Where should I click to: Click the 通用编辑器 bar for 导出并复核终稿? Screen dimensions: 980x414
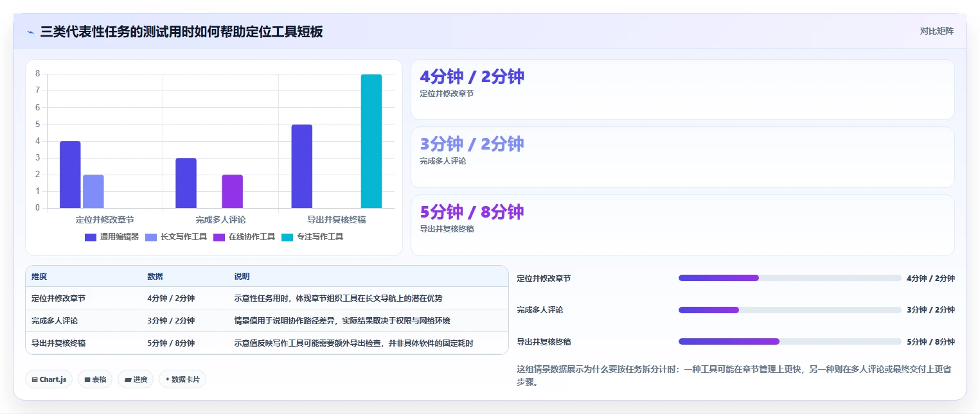point(301,166)
